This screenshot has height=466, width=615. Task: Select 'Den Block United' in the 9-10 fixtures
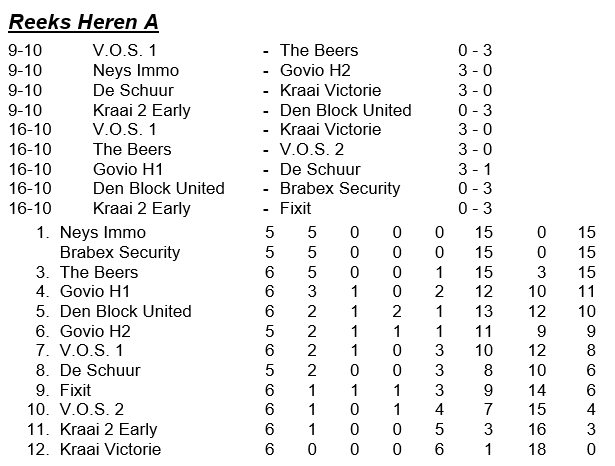pyautogui.click(x=345, y=110)
